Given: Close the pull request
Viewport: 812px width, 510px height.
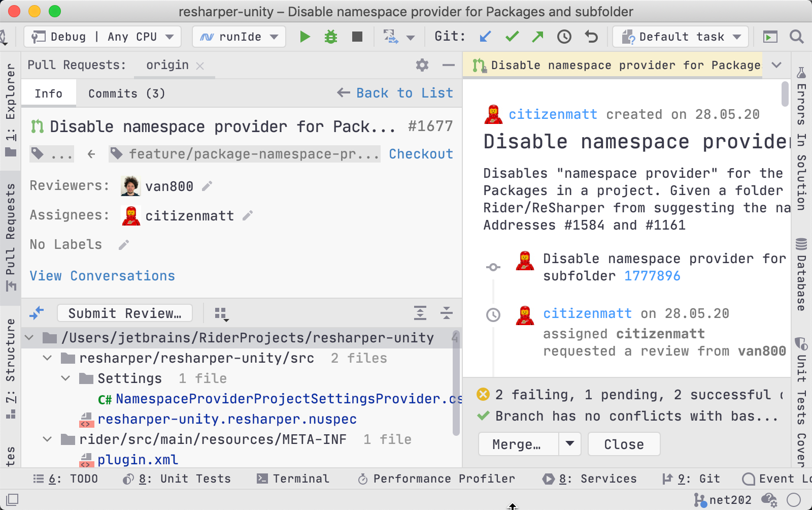Looking at the screenshot, I should coord(624,444).
